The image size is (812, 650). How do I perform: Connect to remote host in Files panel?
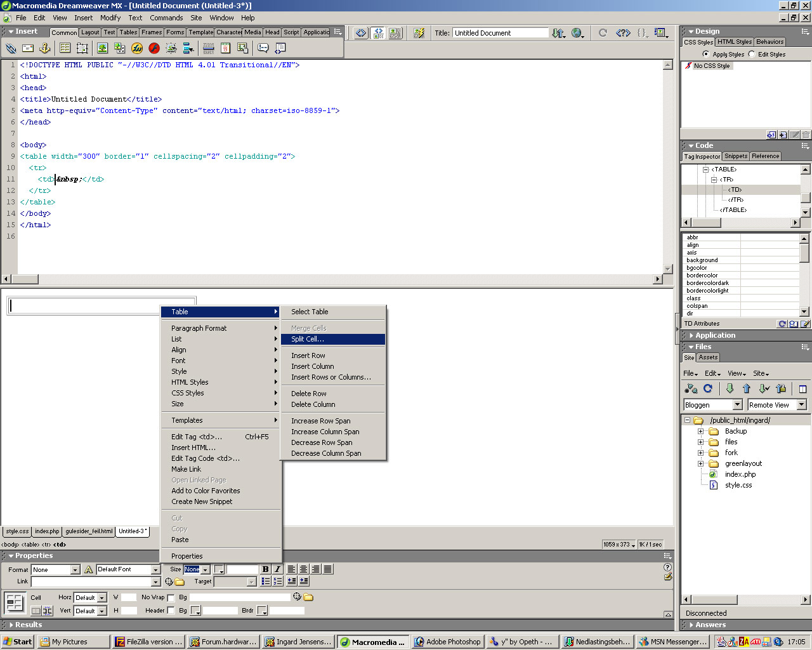click(x=691, y=388)
